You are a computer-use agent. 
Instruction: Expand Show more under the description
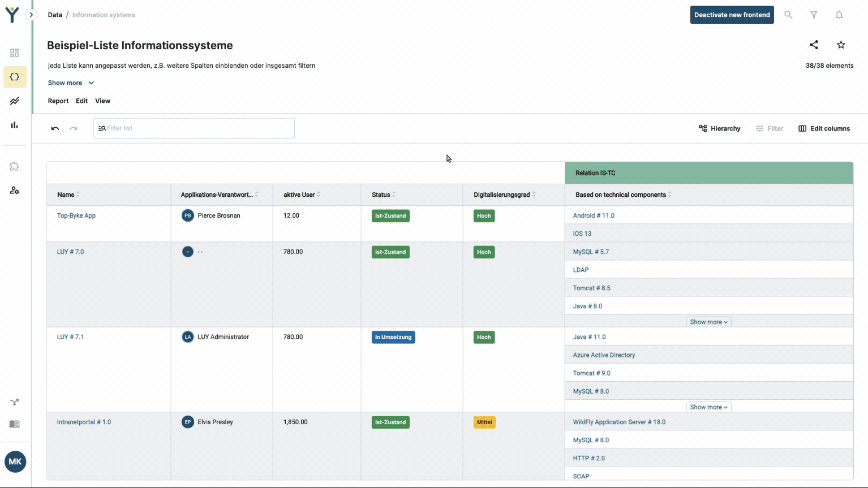71,83
